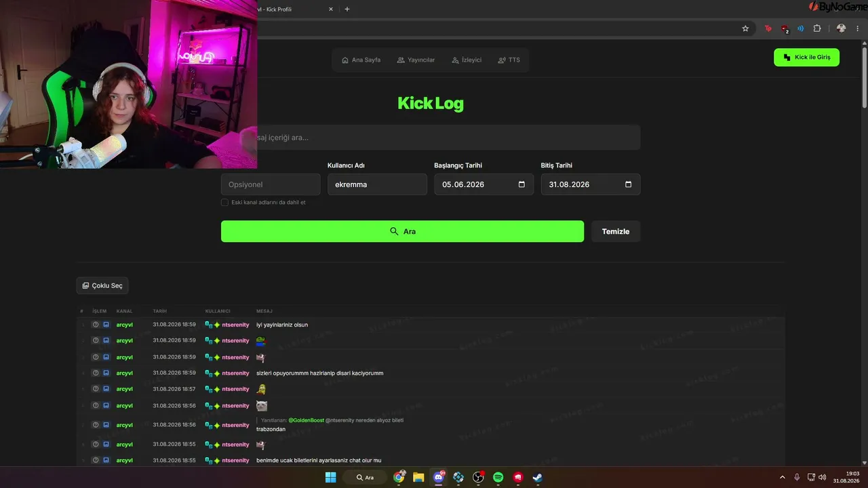Open Steam from the taskbar
This screenshot has height=488, width=868.
pos(538,477)
